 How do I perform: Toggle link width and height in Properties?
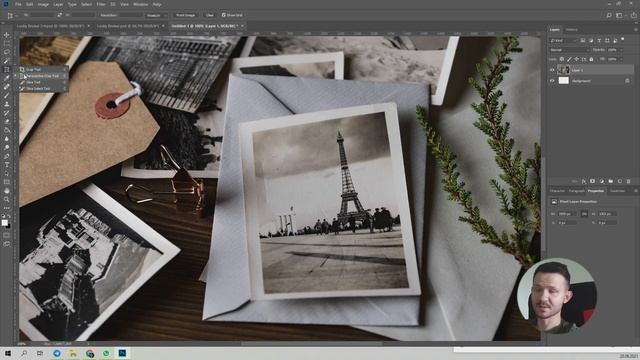584,214
